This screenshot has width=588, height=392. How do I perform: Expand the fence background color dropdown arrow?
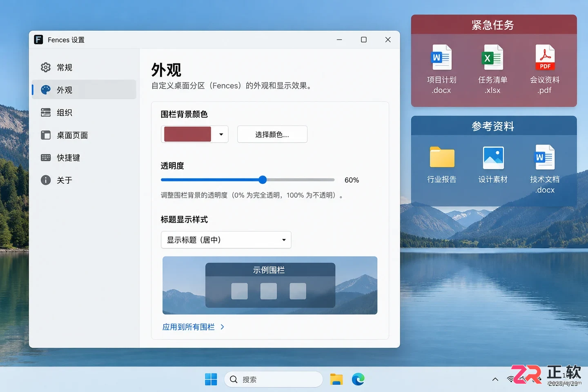point(221,134)
